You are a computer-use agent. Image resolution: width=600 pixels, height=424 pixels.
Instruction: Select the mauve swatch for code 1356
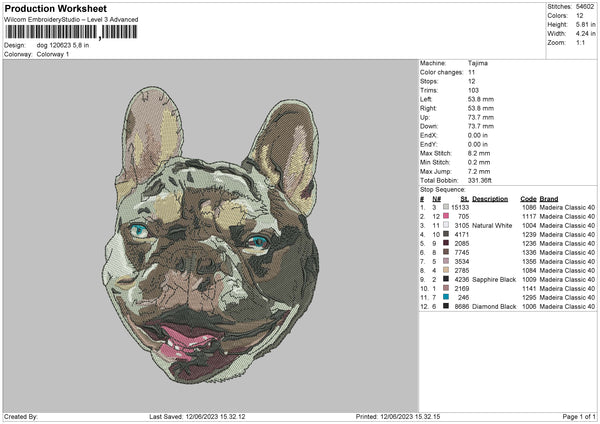pos(446,261)
